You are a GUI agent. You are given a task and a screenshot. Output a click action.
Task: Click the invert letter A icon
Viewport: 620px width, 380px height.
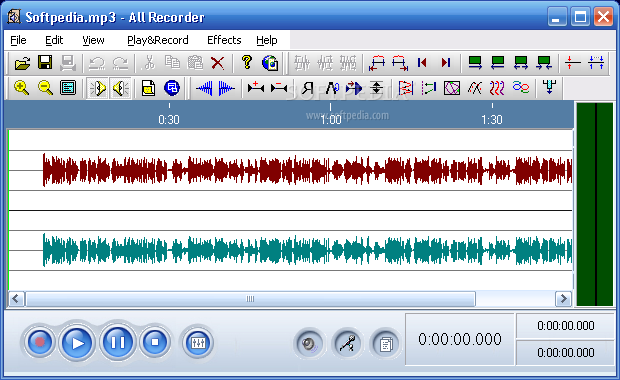(332, 88)
